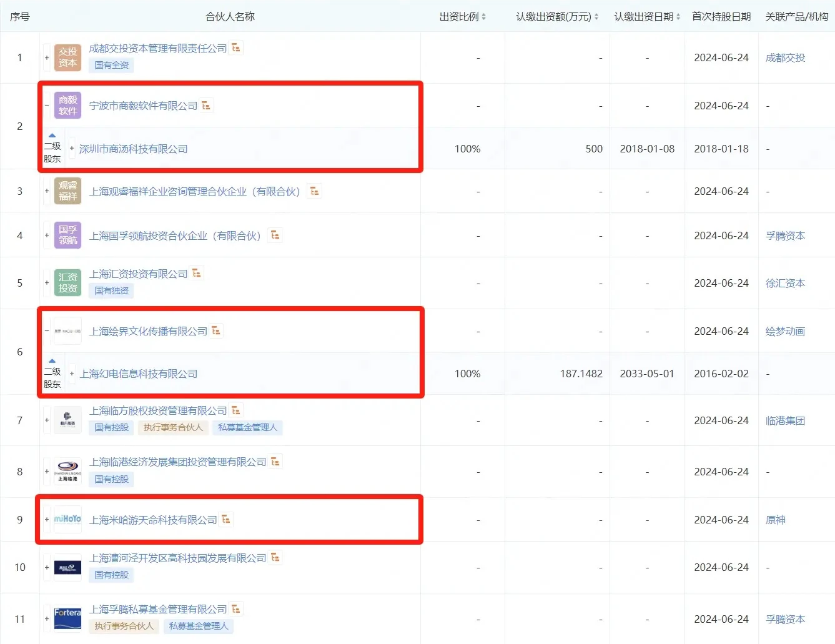The image size is (835, 644).
Task: Click the 商毅软件 purple logo
Action: (67, 106)
